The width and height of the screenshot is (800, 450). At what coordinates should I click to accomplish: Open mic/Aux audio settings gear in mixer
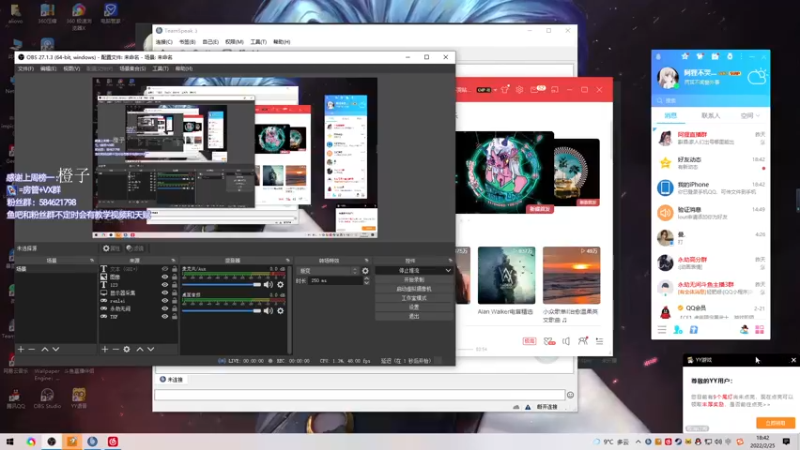pyautogui.click(x=280, y=284)
